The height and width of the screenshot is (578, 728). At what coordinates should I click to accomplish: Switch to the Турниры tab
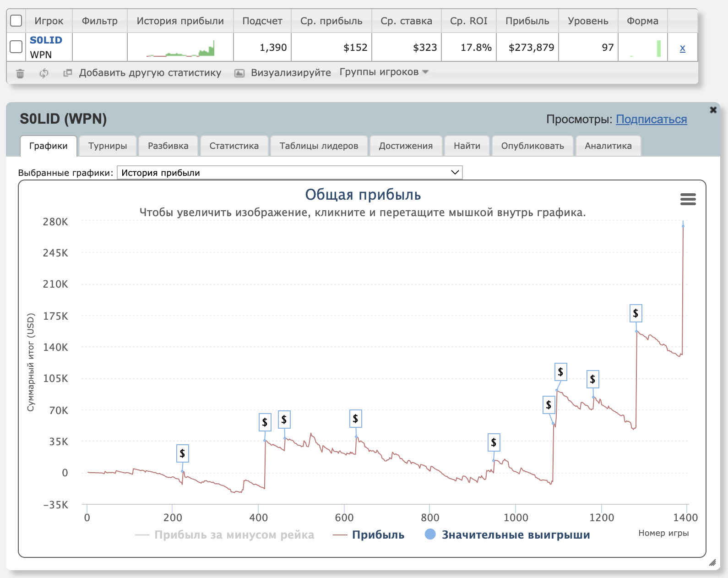click(108, 146)
